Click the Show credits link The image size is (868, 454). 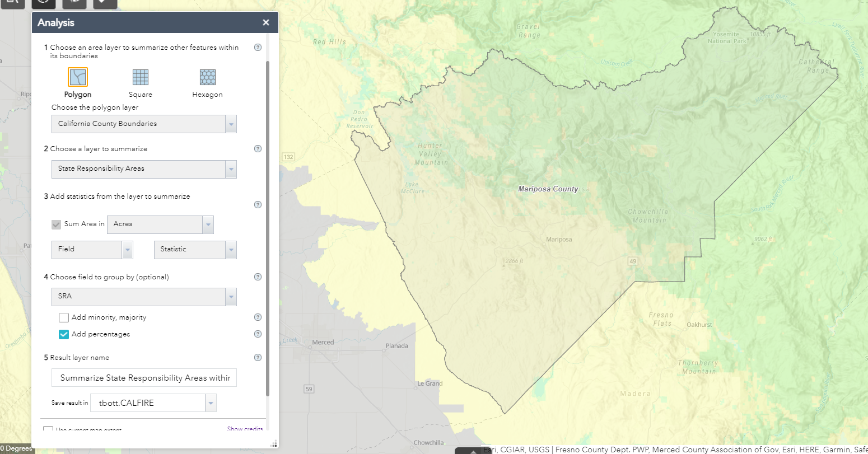[x=245, y=429]
